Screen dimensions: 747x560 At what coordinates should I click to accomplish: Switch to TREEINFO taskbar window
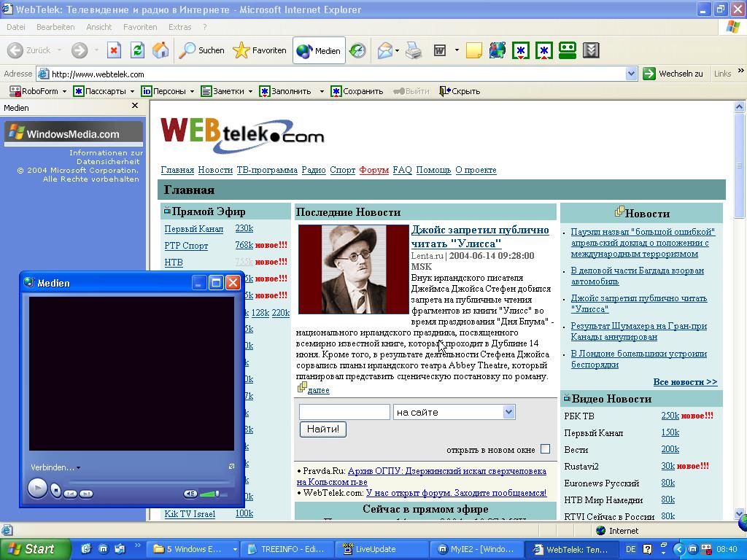pos(287,549)
